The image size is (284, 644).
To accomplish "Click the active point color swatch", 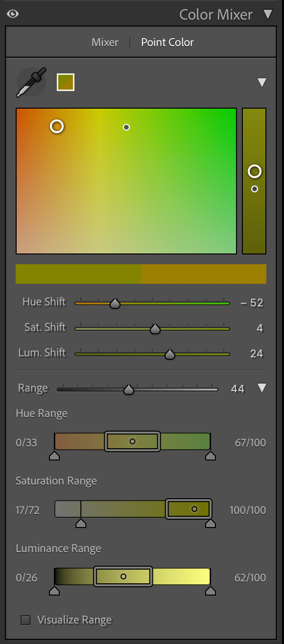I will click(65, 82).
